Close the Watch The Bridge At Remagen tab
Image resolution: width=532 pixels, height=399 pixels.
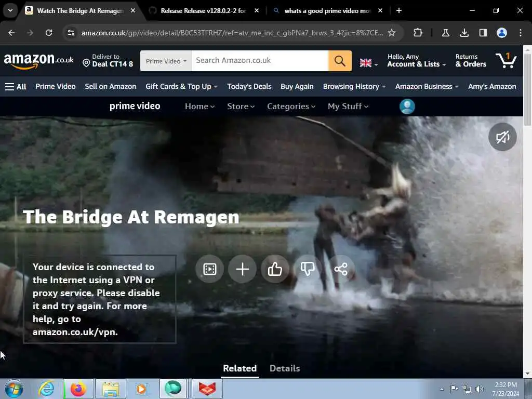pos(133,10)
